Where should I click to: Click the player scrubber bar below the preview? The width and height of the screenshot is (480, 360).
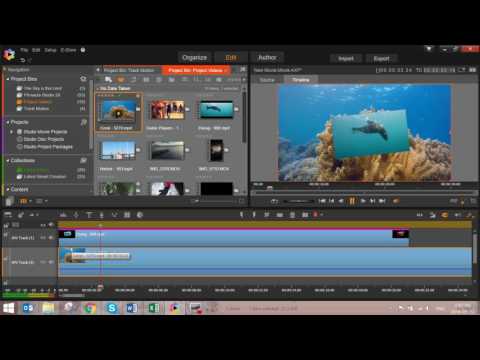pyautogui.click(x=364, y=192)
